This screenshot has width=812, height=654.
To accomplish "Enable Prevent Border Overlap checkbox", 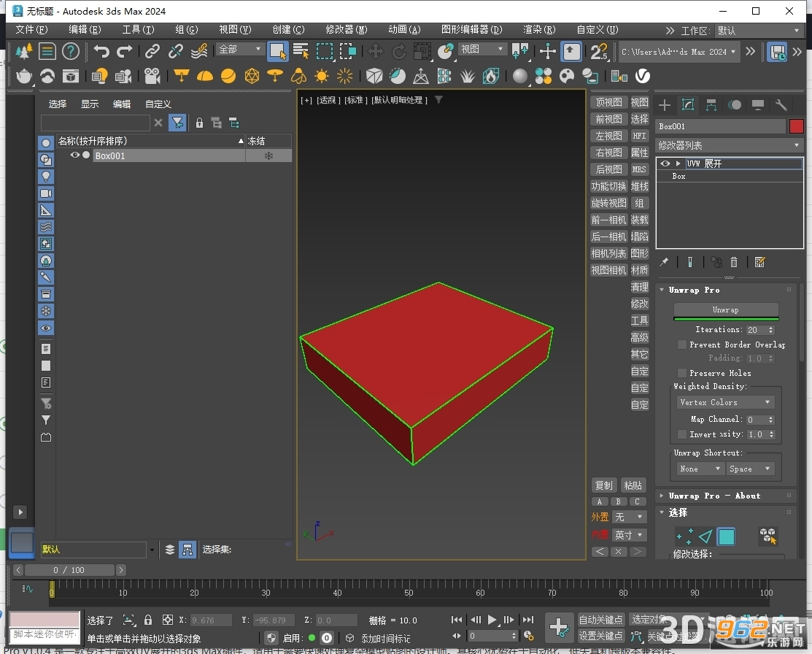I will [x=682, y=345].
